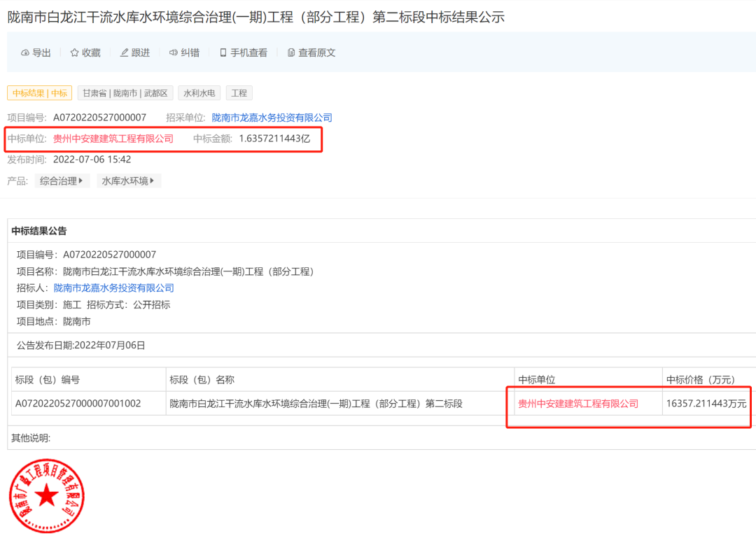Click the 纠错 label

(x=190, y=52)
